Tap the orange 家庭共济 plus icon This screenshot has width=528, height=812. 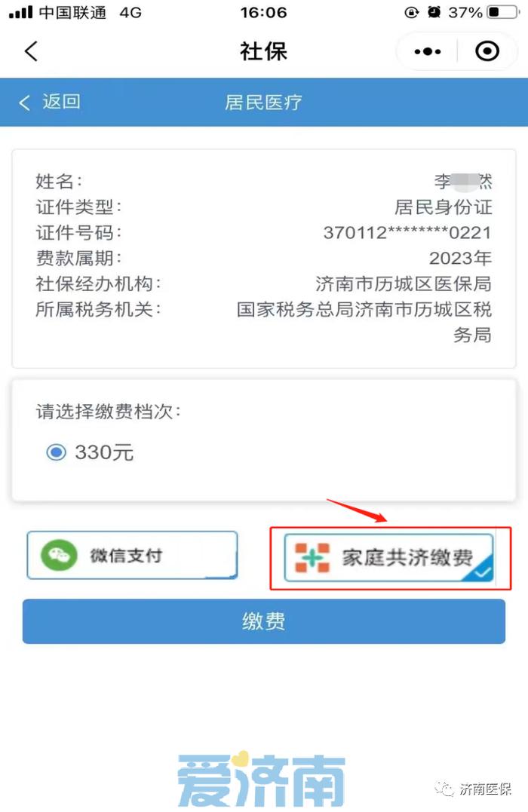point(312,557)
